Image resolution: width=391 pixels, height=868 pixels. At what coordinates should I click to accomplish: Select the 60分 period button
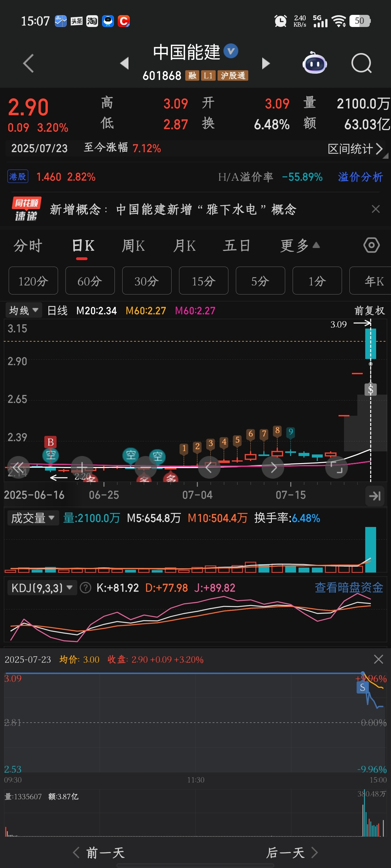(x=90, y=281)
